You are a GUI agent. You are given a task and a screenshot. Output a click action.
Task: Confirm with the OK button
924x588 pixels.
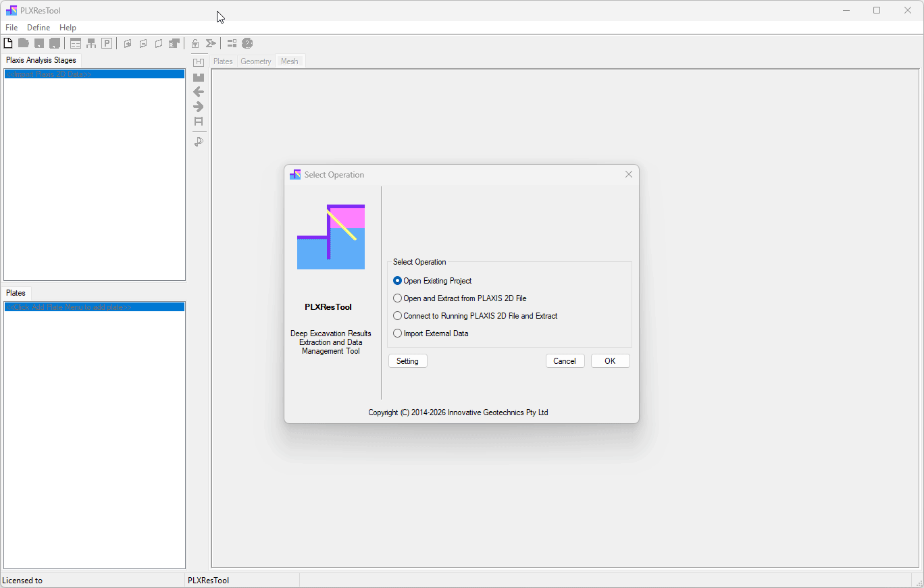pos(611,361)
